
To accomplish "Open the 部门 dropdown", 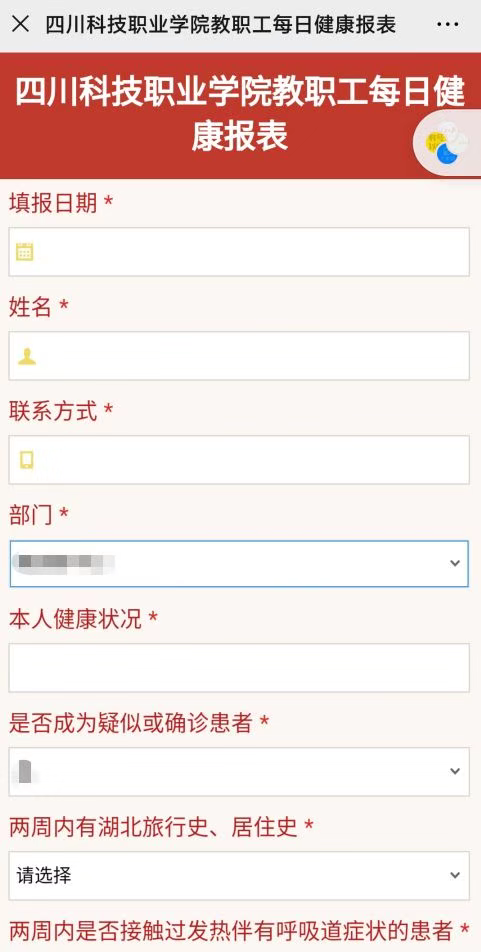I will (239, 563).
